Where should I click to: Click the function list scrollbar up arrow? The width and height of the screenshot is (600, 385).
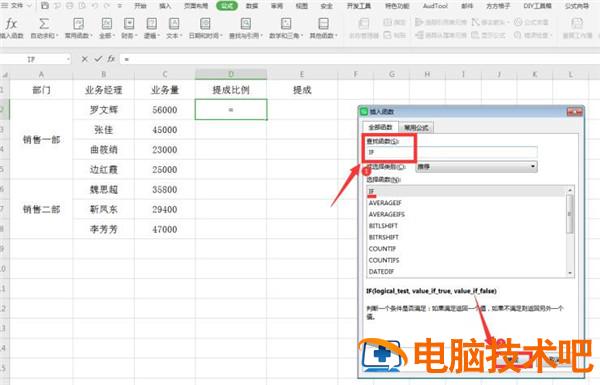570,190
